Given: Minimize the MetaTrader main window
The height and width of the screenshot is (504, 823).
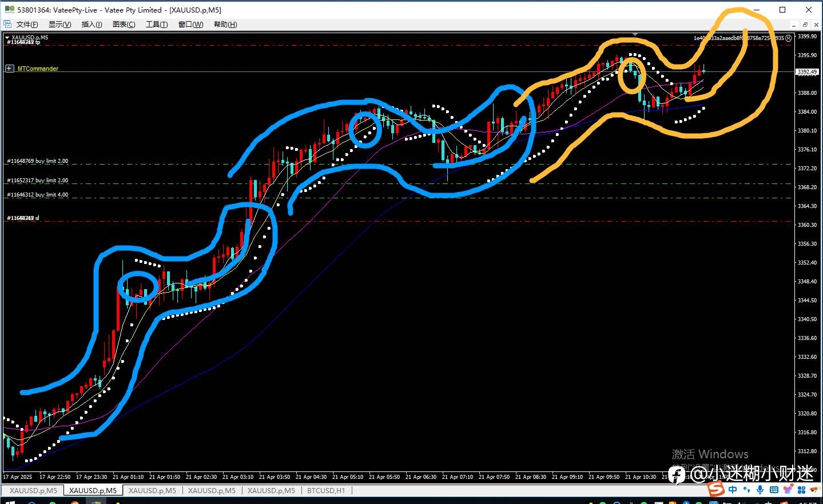Looking at the screenshot, I should (756, 10).
